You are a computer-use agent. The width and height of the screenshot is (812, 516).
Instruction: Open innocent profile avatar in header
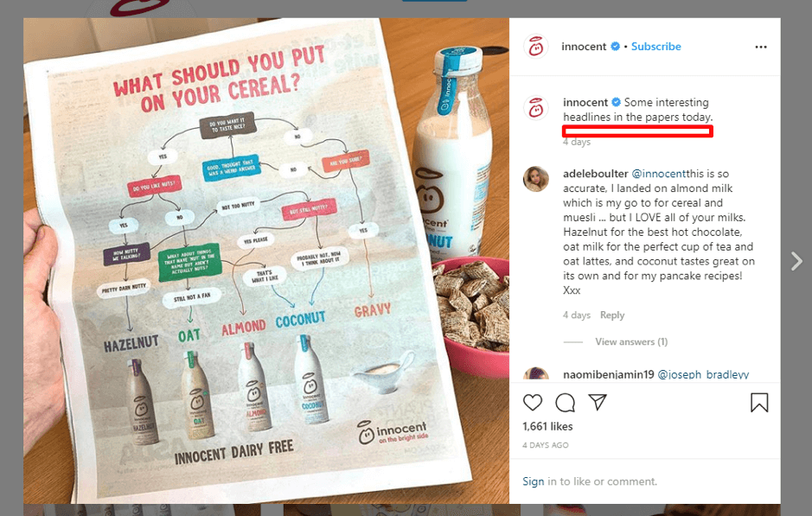(536, 47)
